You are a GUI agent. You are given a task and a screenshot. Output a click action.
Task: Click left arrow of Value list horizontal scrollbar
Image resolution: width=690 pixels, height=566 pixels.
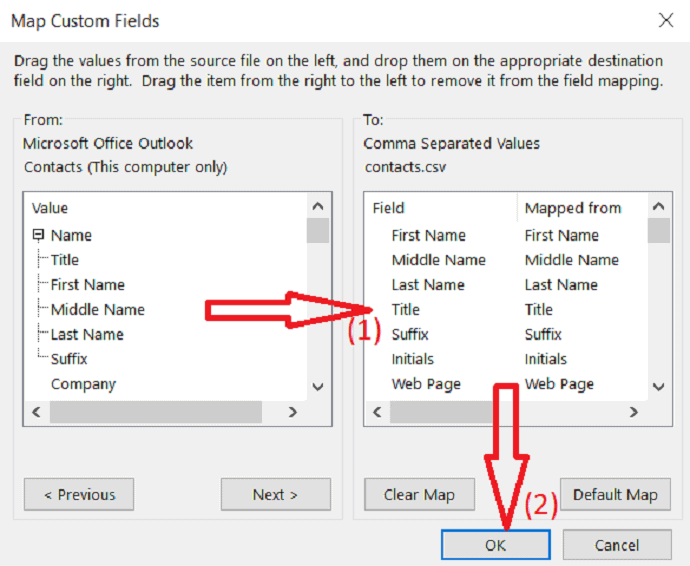[37, 412]
